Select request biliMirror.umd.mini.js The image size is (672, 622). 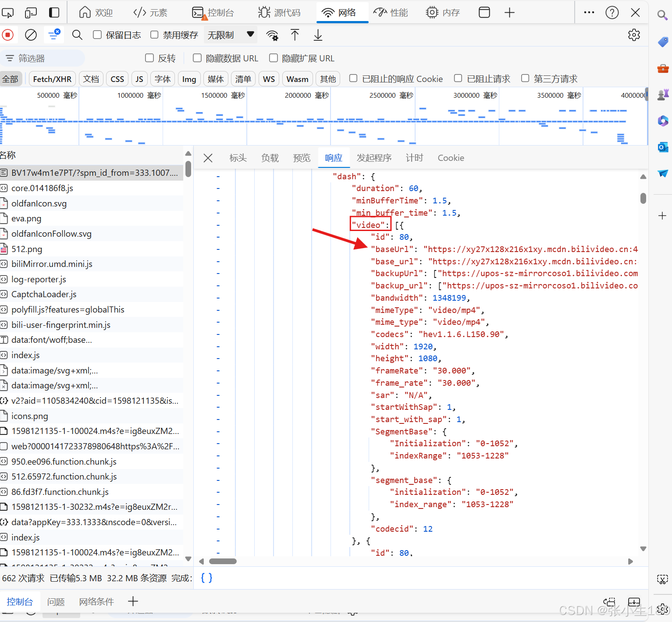click(92, 264)
